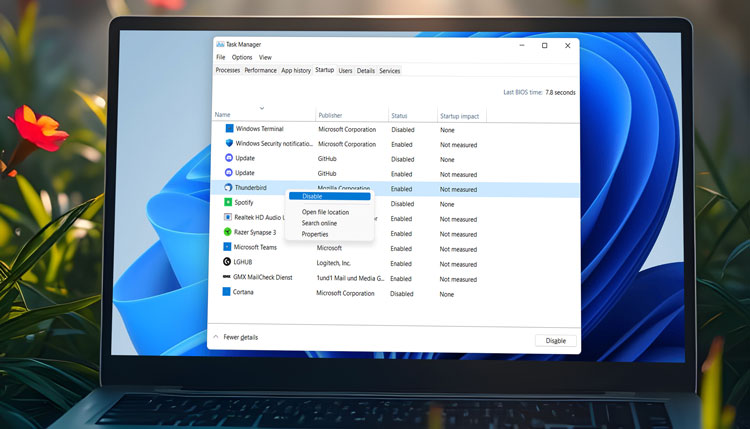Click 'Not measured' impact in Microsoft Teams row
The width and height of the screenshot is (750, 429).
coord(458,249)
